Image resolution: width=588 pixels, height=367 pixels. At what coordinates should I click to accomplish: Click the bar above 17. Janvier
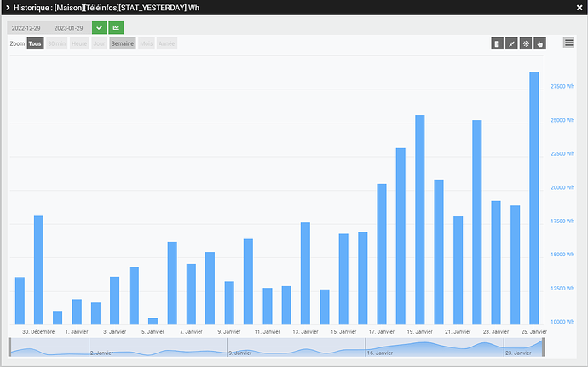click(382, 254)
